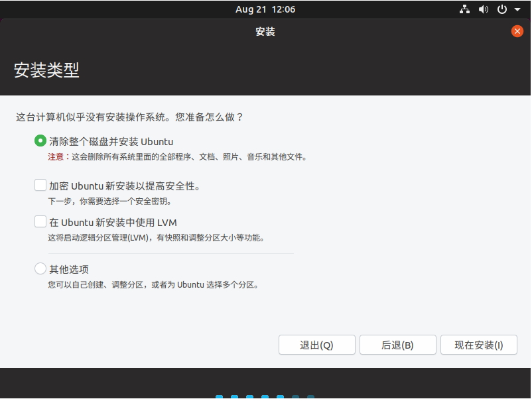Click the volume speaker icon in the top bar
The image size is (532, 401).
(x=484, y=9)
